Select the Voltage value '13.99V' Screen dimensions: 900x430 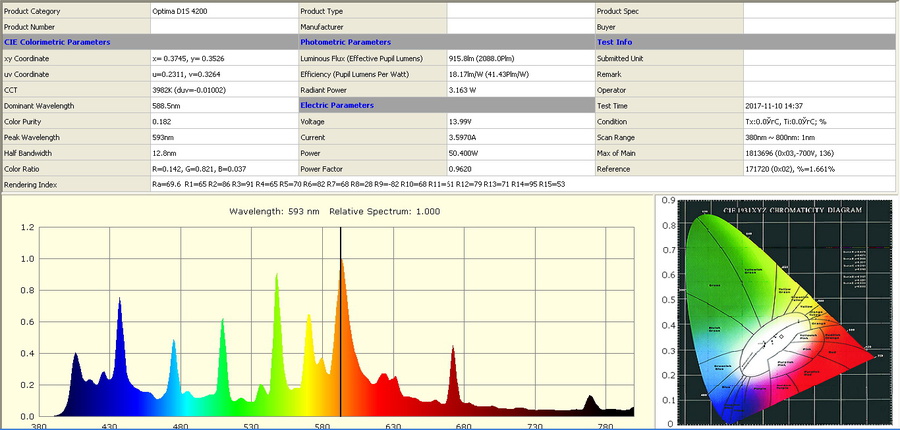pyautogui.click(x=459, y=122)
